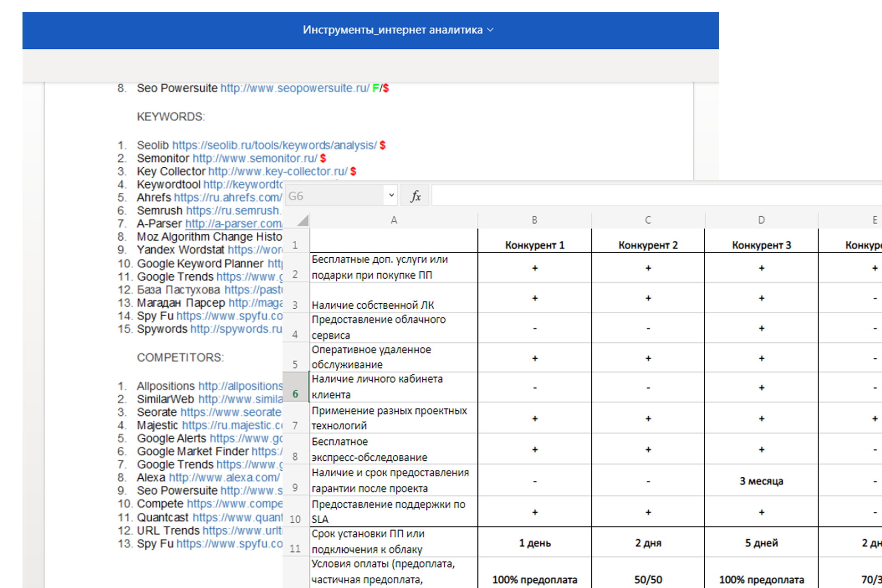This screenshot has width=882, height=588.
Task: Open the Semonitor website link
Action: coord(254,158)
